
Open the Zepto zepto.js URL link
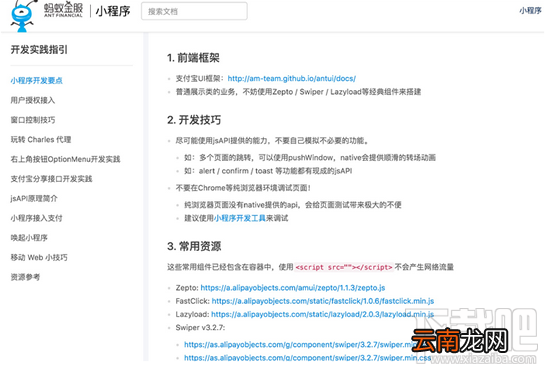[x=293, y=288]
